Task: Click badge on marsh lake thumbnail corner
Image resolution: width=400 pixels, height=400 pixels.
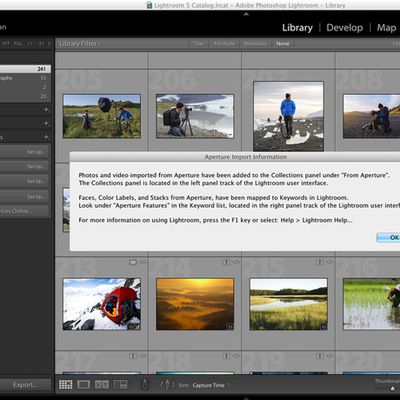Action: coord(323,327)
